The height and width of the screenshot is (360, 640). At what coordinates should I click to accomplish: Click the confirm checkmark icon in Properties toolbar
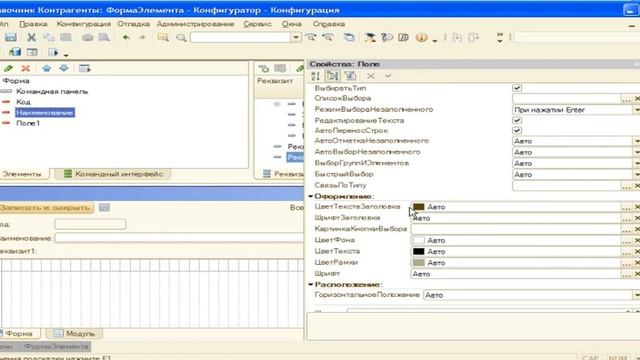click(x=387, y=76)
